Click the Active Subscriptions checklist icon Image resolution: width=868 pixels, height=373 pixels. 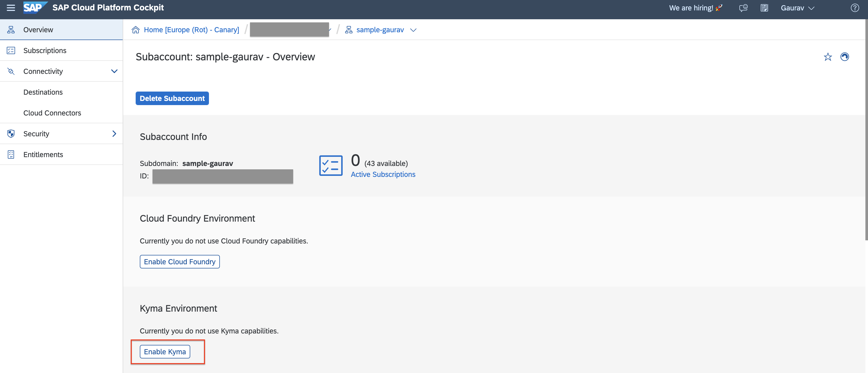pos(331,166)
